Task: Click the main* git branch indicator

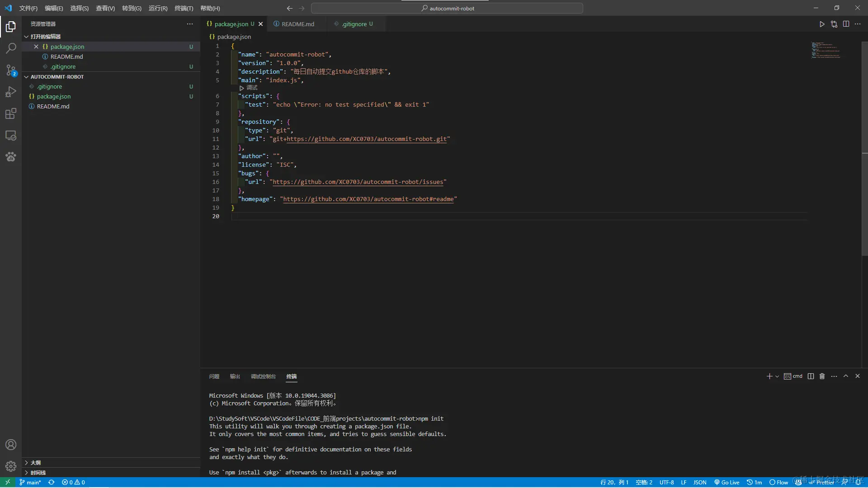Action: point(30,482)
